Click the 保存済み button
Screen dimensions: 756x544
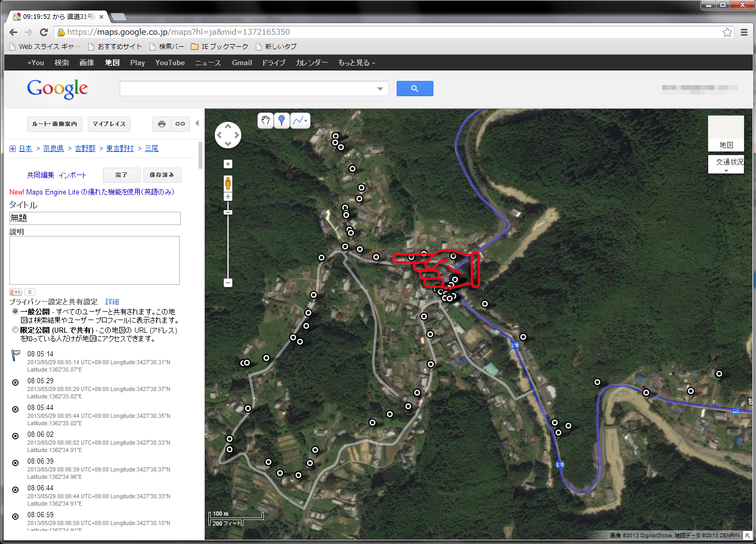(162, 175)
